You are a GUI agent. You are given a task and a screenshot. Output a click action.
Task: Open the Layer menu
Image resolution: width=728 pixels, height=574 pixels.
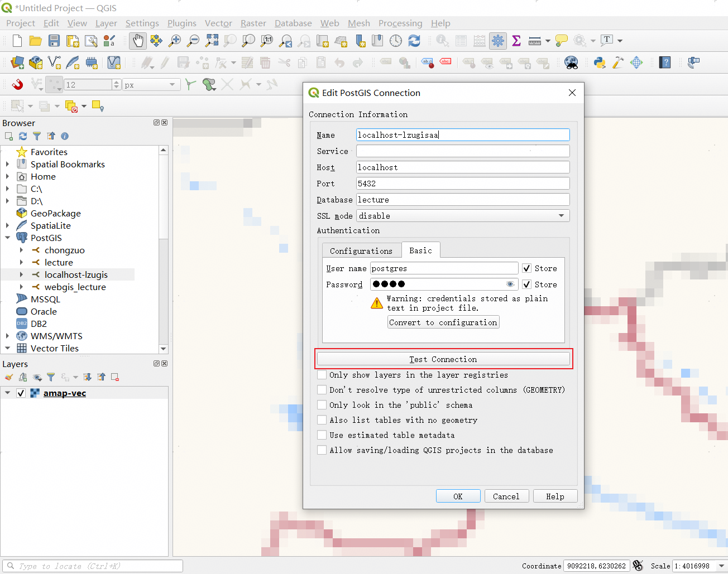[106, 23]
